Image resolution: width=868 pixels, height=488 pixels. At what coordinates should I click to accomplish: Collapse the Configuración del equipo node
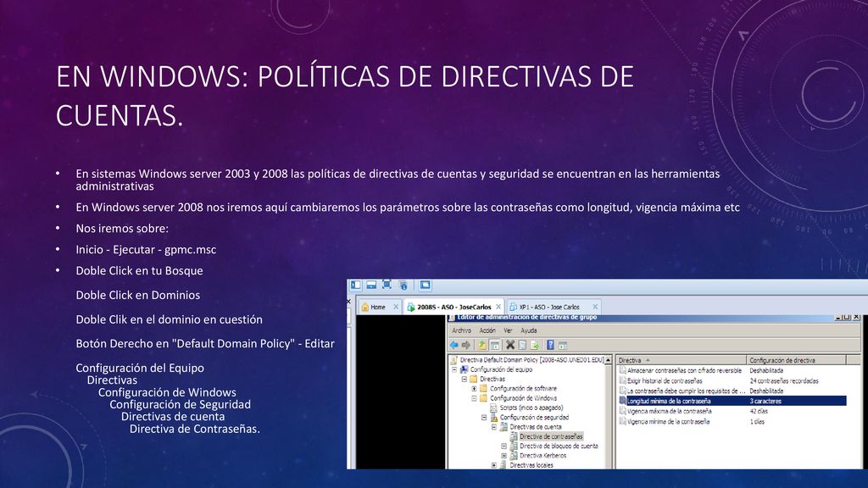454,369
